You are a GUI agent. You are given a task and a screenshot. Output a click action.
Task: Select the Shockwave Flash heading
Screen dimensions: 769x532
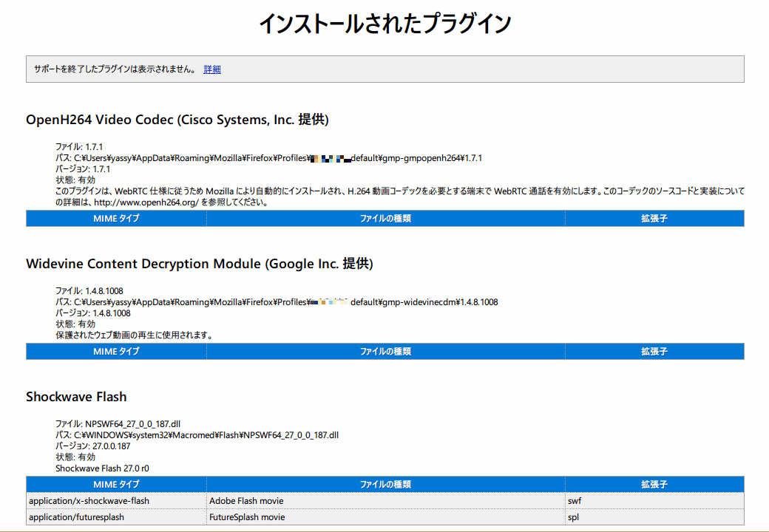[x=76, y=396]
